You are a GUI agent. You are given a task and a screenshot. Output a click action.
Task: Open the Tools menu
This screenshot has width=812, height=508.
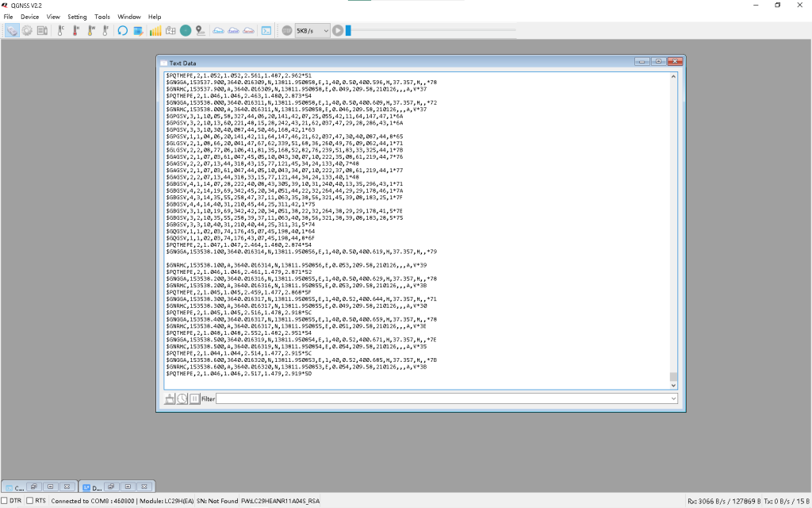point(102,17)
